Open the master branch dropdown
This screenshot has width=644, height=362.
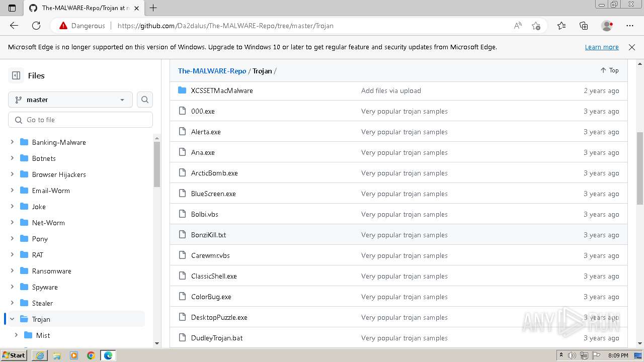(x=70, y=100)
